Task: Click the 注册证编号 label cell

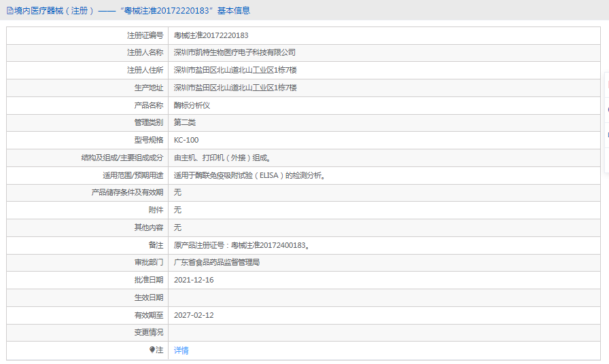Action: coord(88,36)
